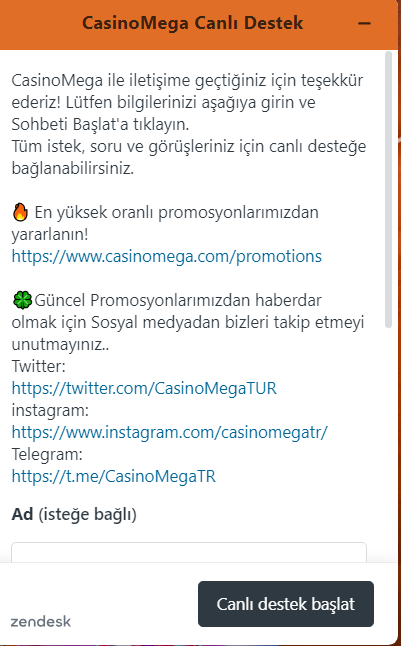This screenshot has height=646, width=401.
Task: Click the welcome text mentioning Sohbeti Başlat
Action: (187, 102)
